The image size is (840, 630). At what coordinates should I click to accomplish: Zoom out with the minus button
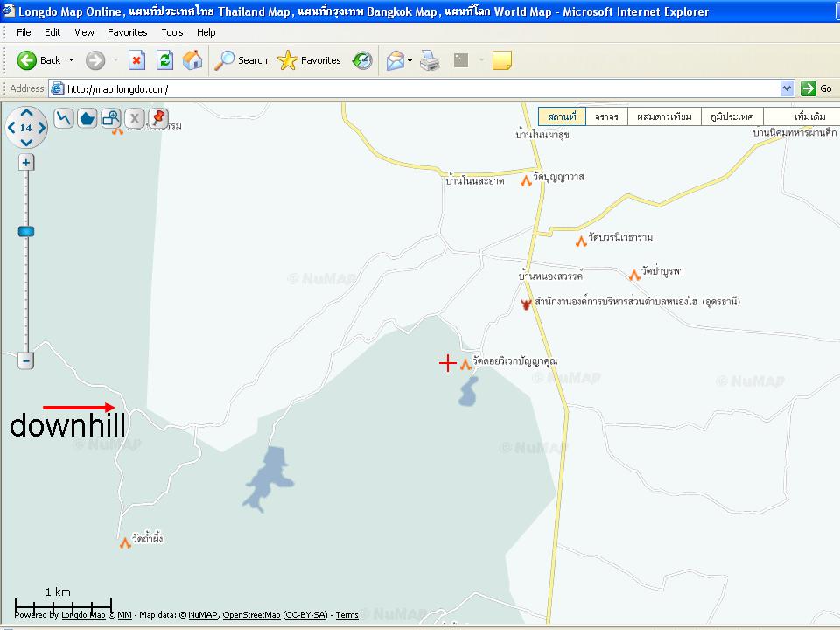click(25, 360)
